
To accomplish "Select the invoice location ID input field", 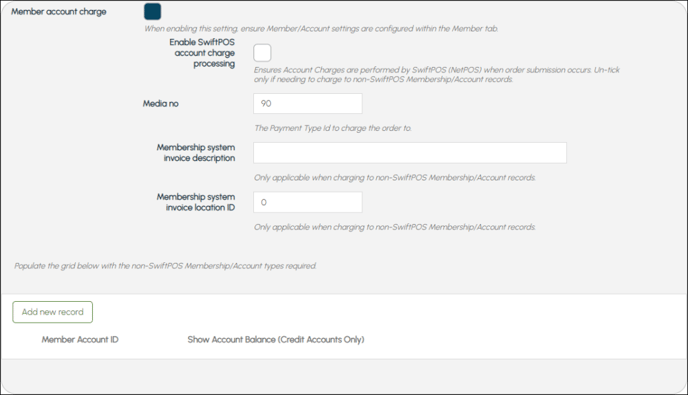I will [x=308, y=202].
